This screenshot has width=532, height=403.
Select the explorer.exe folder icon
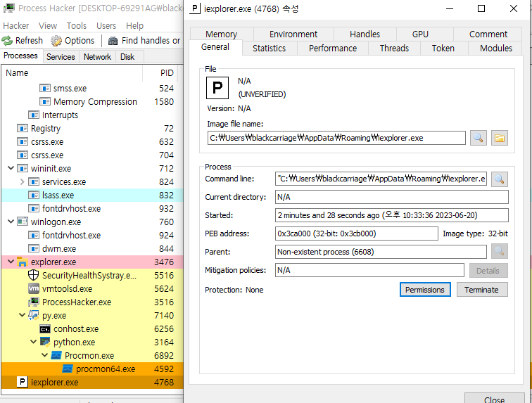[x=22, y=262]
